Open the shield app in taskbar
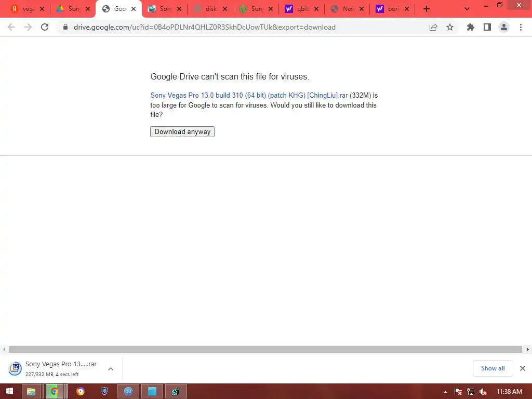This screenshot has height=399, width=532. tap(104, 391)
